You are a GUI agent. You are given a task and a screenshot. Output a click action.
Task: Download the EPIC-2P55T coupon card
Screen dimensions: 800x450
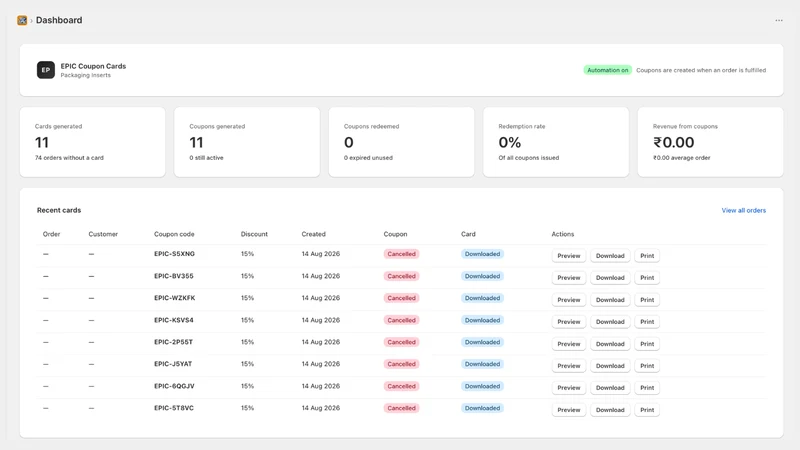(610, 344)
